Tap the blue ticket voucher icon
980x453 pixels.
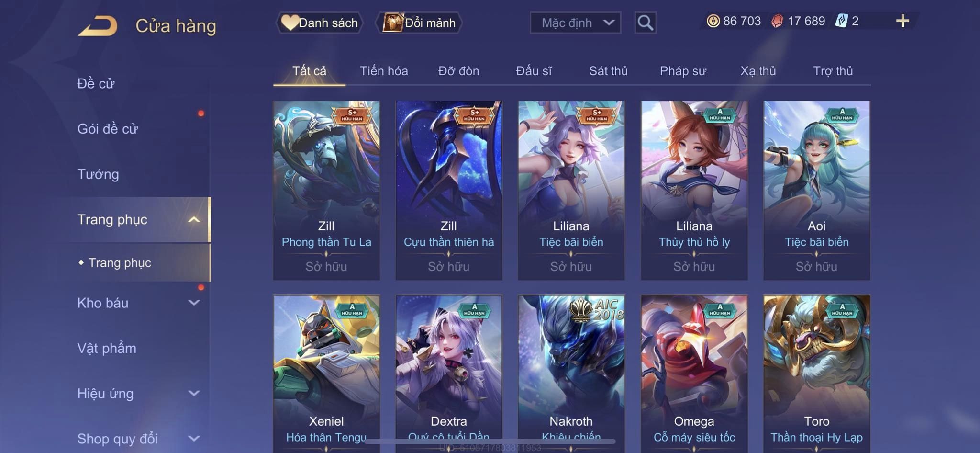[x=841, y=21]
